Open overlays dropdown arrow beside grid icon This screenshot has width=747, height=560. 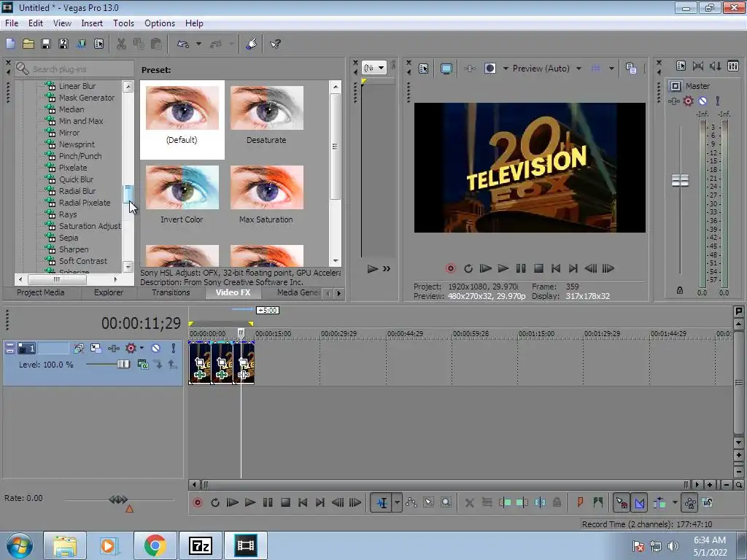tap(611, 69)
